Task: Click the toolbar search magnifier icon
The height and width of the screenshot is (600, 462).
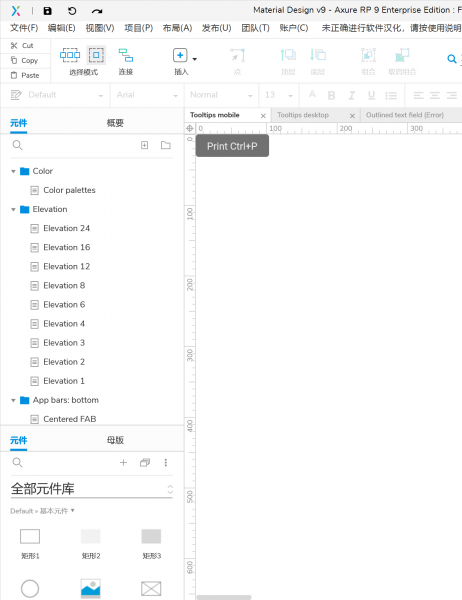Action: pos(452,59)
